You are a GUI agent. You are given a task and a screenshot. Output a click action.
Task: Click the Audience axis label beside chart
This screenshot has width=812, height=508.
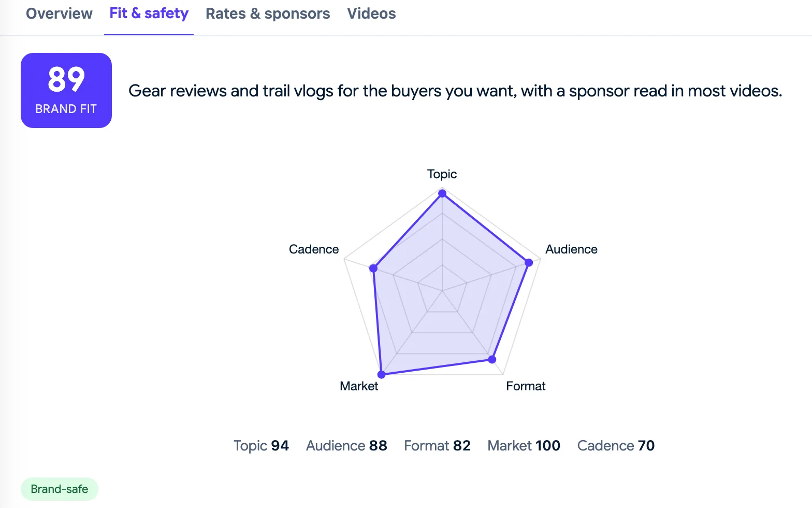pos(571,249)
